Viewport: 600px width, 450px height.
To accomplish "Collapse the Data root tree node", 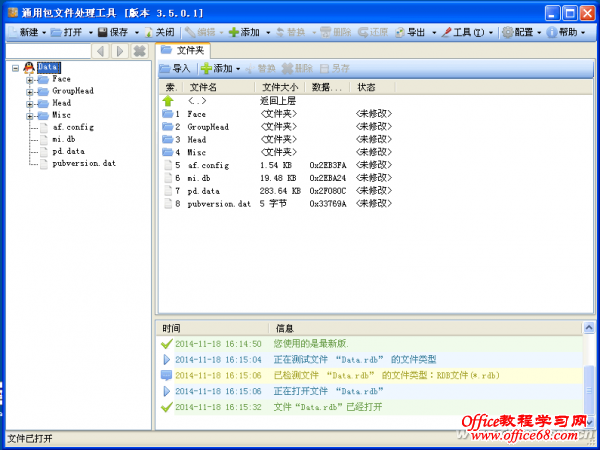I will click(x=15, y=68).
